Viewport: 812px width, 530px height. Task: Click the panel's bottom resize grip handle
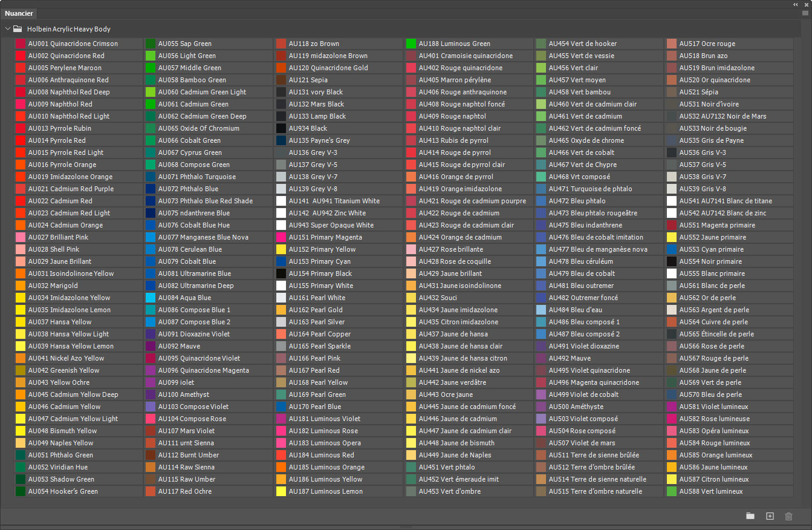click(406, 527)
